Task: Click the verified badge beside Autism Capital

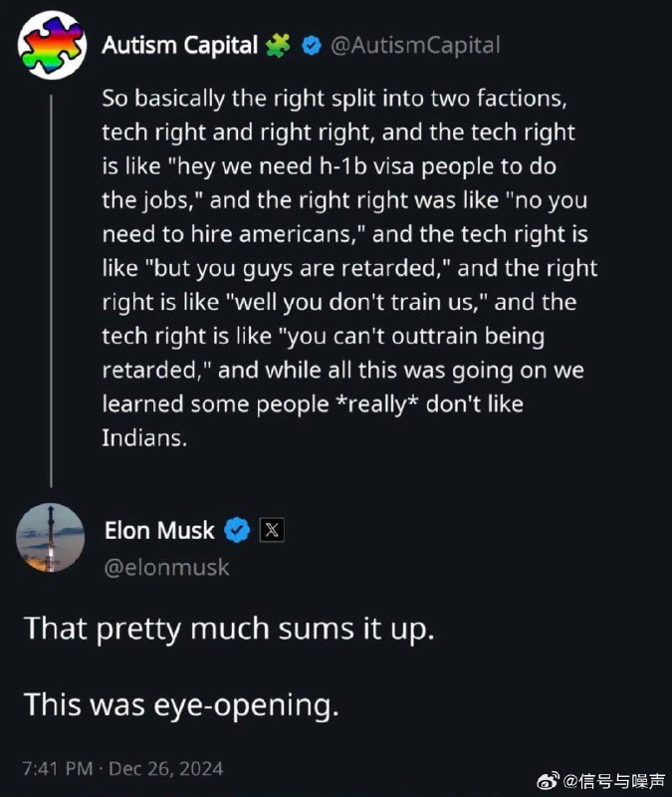Action: coord(310,46)
